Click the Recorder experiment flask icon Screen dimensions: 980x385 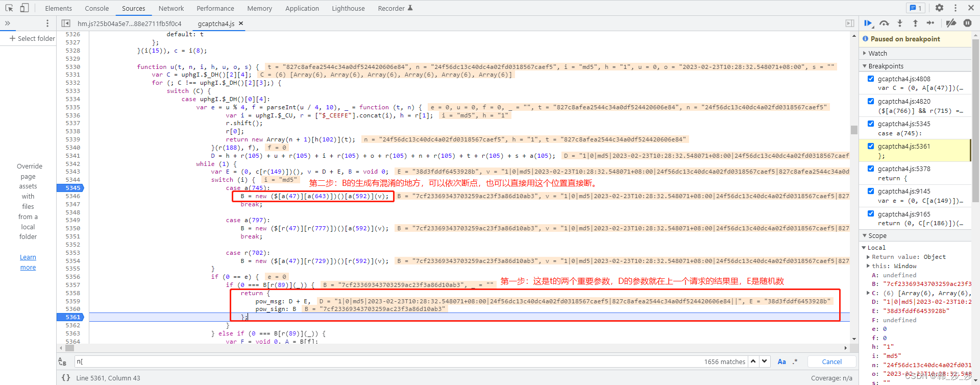coord(410,8)
